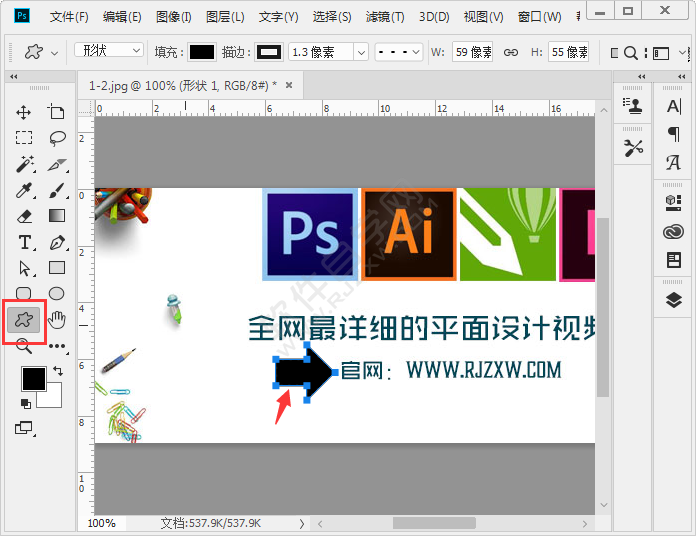Select the Zoom tool
The width and height of the screenshot is (696, 536).
24,346
